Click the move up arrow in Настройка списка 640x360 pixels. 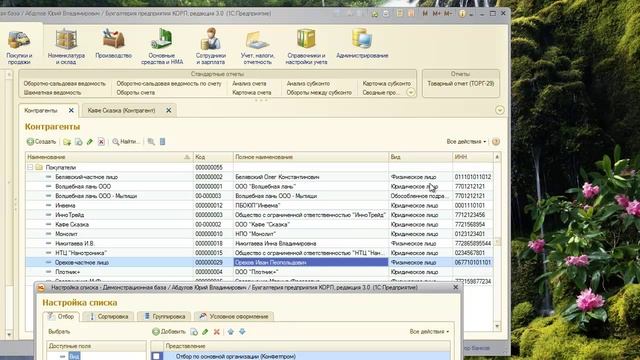(231, 332)
